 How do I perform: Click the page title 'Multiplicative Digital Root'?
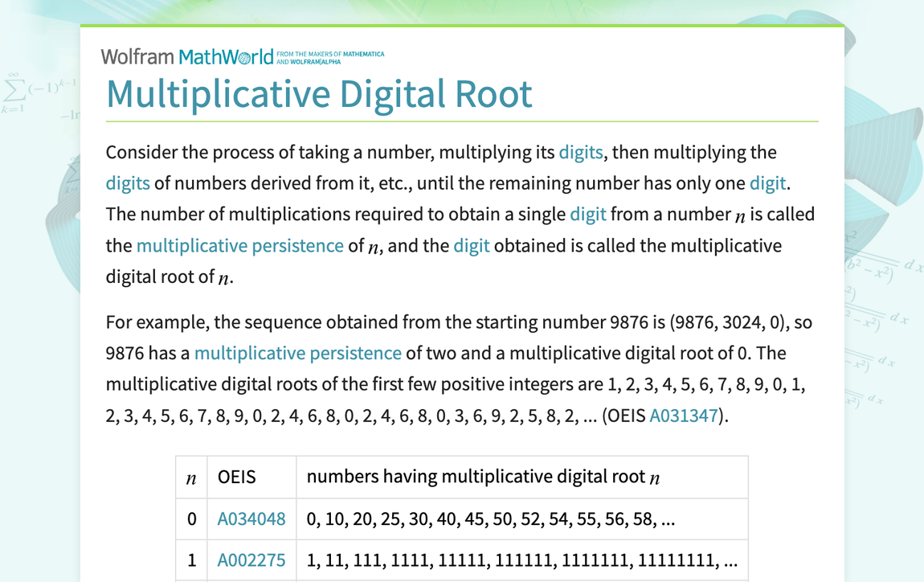(x=319, y=94)
